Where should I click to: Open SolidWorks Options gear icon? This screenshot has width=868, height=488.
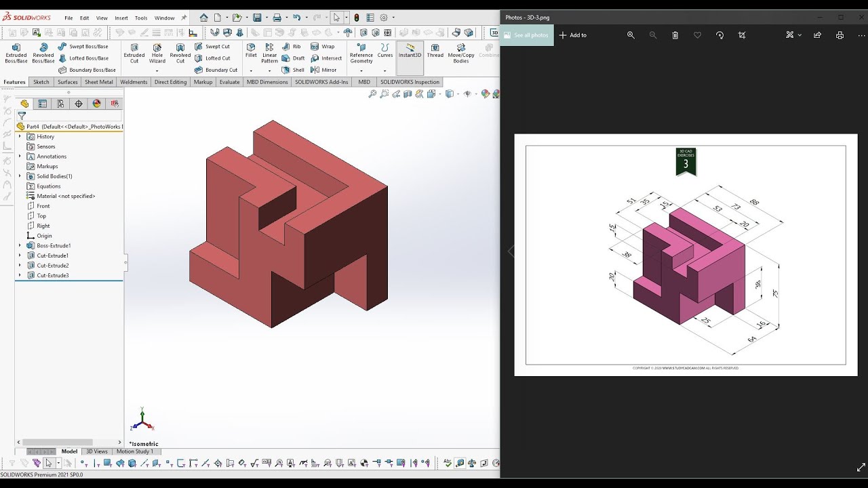384,18
